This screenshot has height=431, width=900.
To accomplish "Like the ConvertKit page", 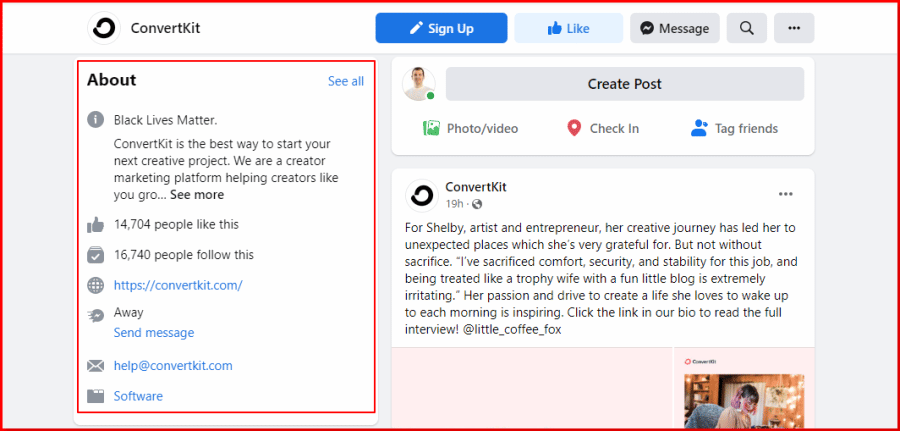I will tap(568, 28).
